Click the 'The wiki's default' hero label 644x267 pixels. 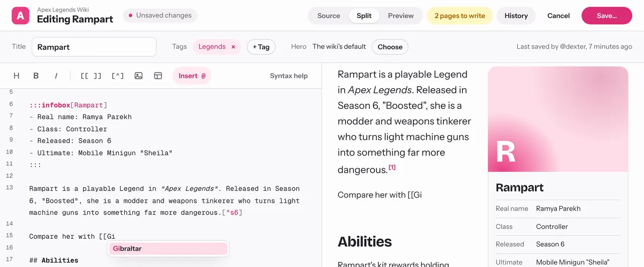339,46
